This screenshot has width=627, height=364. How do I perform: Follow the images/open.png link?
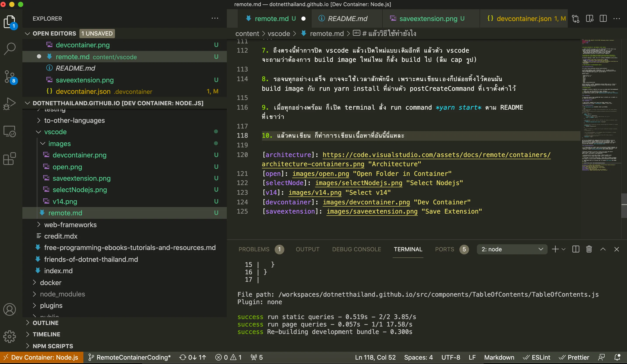321,173
